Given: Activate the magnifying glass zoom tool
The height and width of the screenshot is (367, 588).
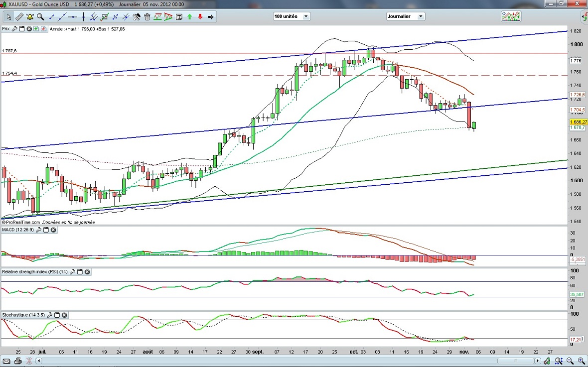Looking at the screenshot, I should (40, 17).
